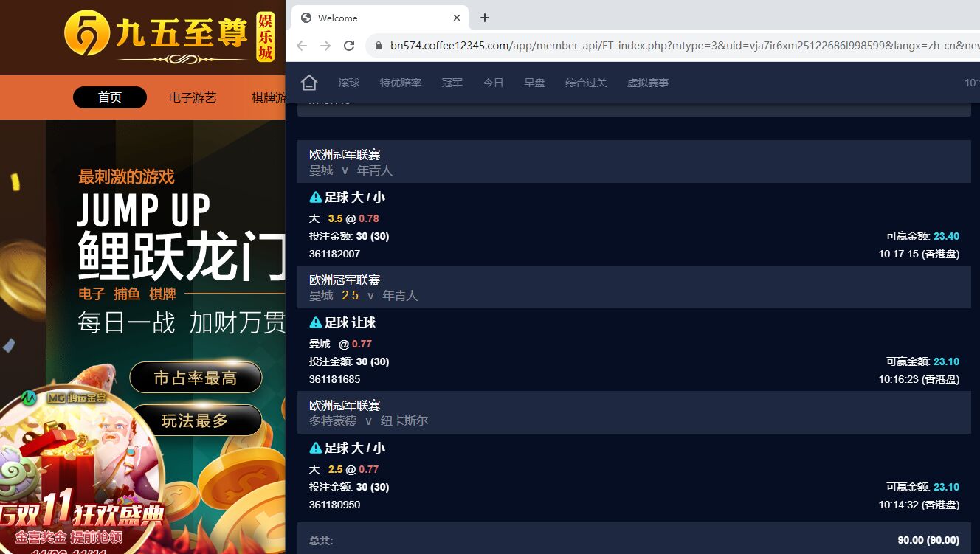Screen dimensions: 980x554
Task: Click the warning icon on bet 361182007's 足球 大/小
Action: (316, 197)
